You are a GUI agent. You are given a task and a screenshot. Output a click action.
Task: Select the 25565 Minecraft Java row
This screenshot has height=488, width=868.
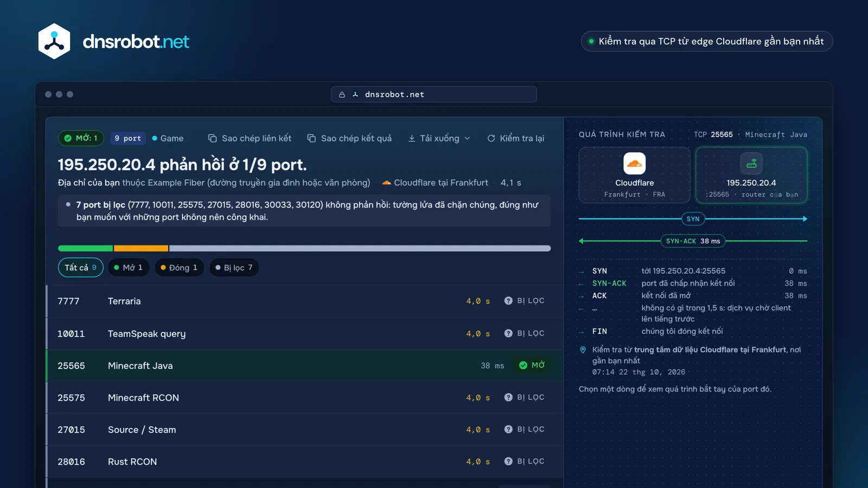pos(304,365)
